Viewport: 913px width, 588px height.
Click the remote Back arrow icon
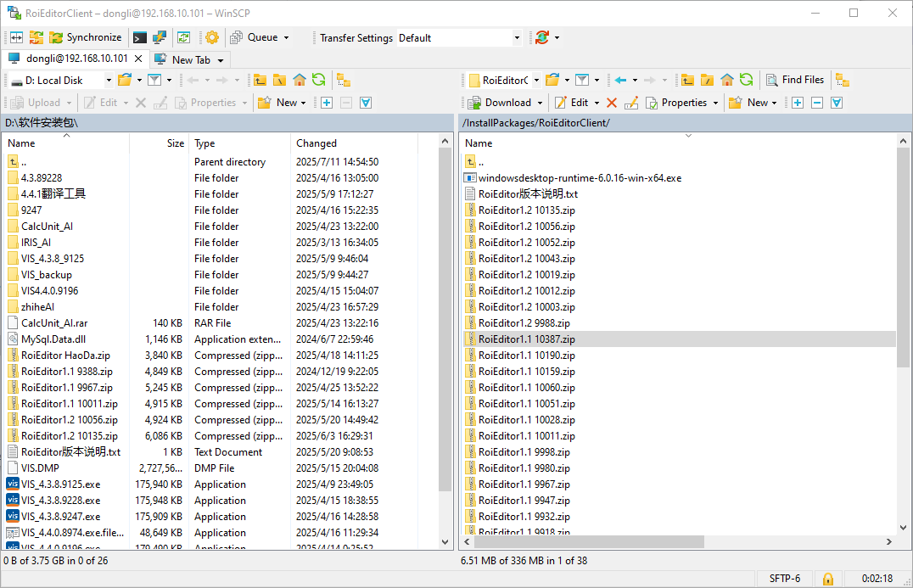pos(620,80)
